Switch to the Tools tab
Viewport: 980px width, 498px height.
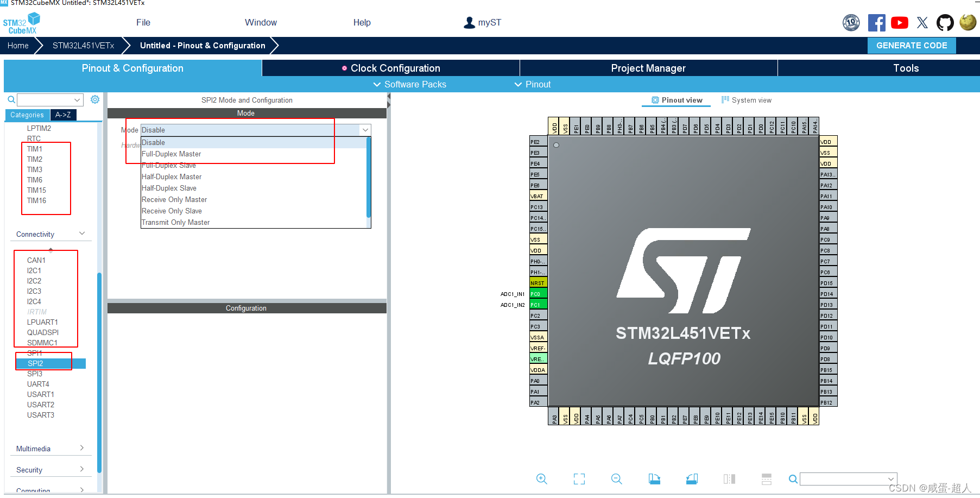pos(906,68)
